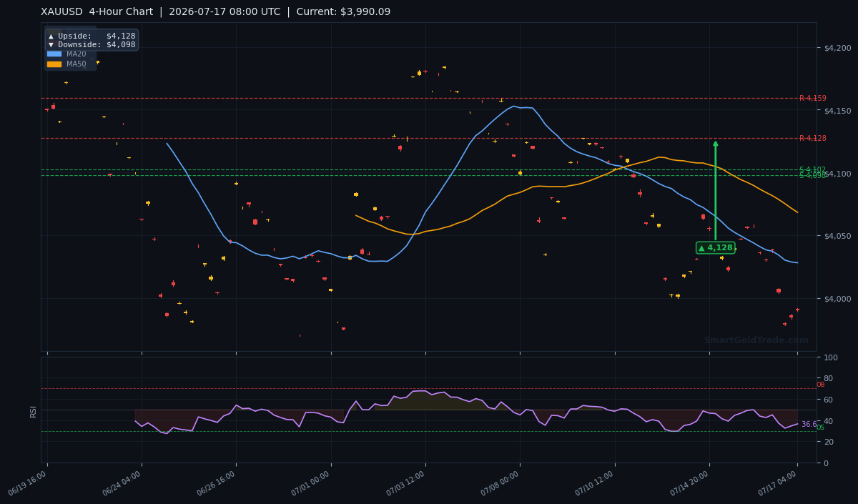This screenshot has width=858, height=504.
Task: Click the 07/14 20:00 date label
Action: click(690, 483)
